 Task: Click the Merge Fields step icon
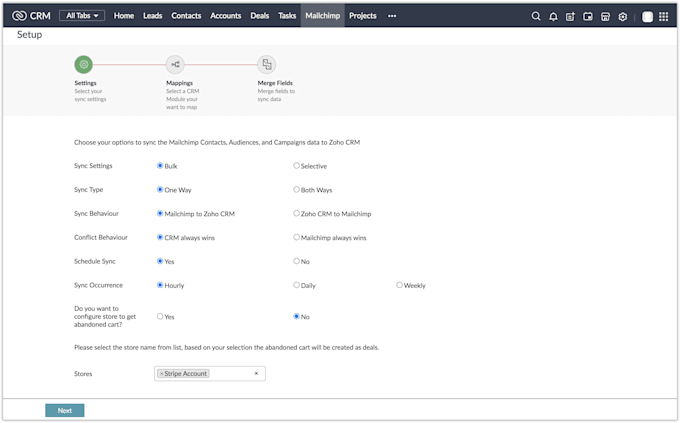point(267,65)
